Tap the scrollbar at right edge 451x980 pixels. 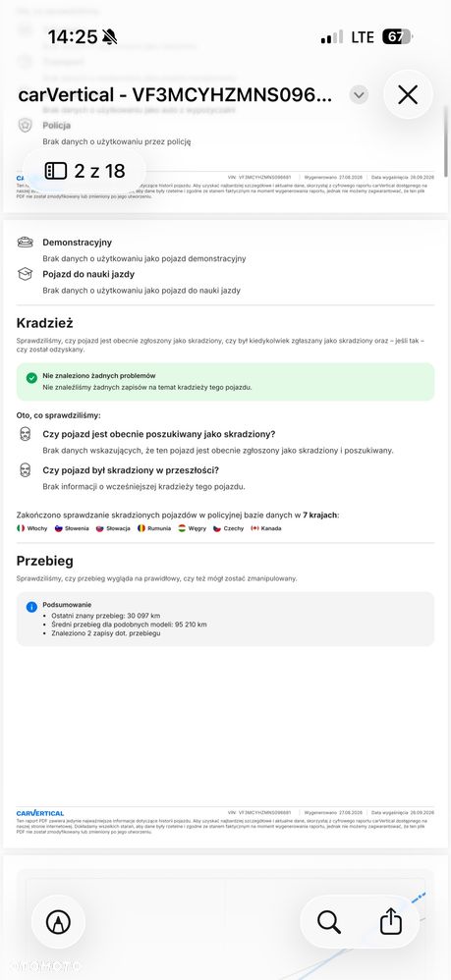coord(446,140)
